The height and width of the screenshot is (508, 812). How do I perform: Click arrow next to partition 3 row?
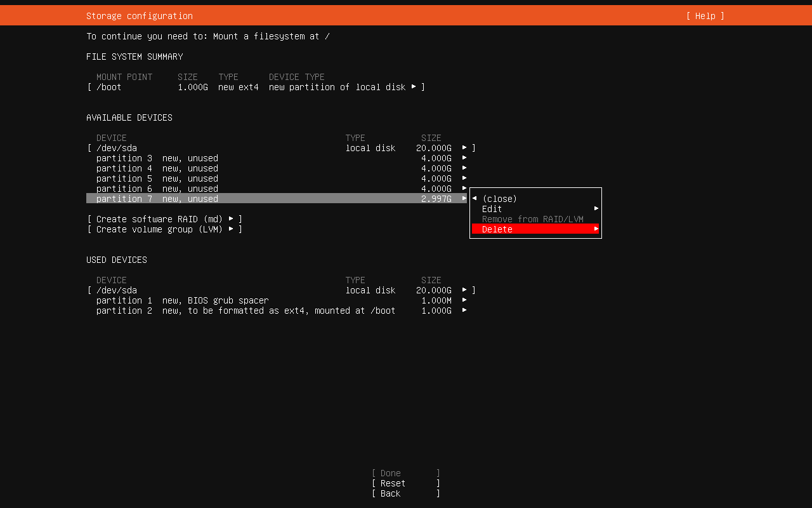coord(464,158)
